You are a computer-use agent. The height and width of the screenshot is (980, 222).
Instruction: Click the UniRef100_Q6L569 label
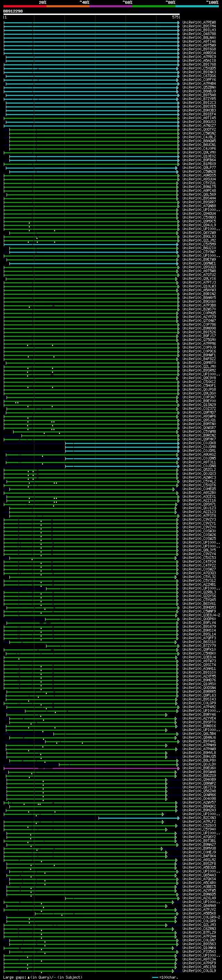(x=199, y=194)
